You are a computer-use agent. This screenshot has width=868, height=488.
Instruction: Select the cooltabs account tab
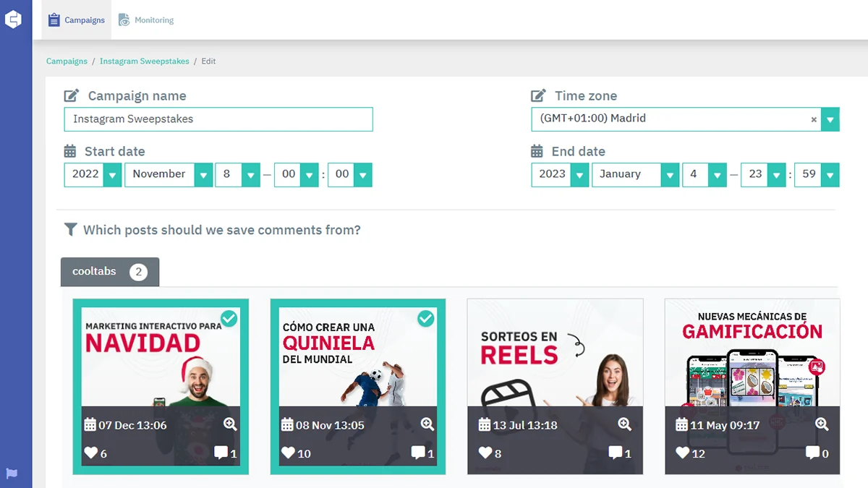[x=109, y=272]
